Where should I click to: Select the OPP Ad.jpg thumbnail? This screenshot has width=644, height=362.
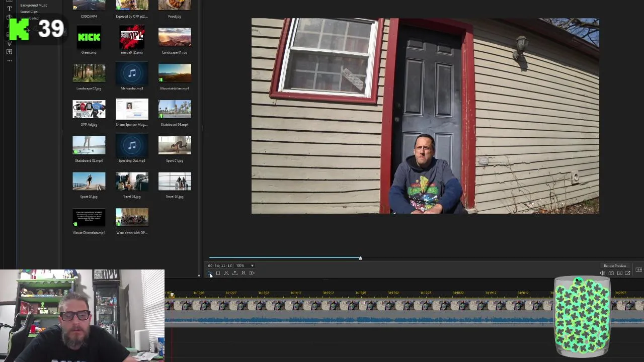tap(89, 110)
